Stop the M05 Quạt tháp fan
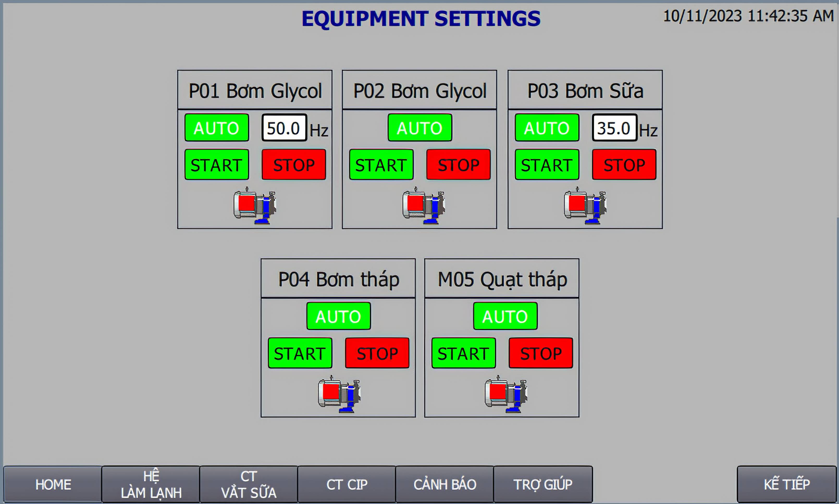Screen dimensions: 839x504 pyautogui.click(x=541, y=353)
